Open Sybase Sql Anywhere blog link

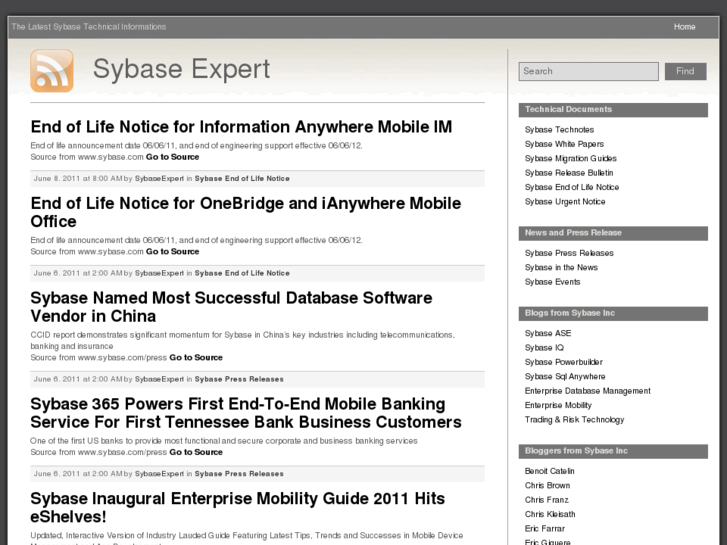click(x=565, y=377)
